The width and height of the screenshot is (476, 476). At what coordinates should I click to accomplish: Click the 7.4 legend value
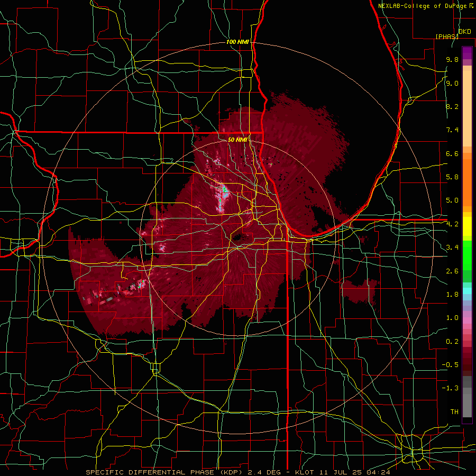452,130
